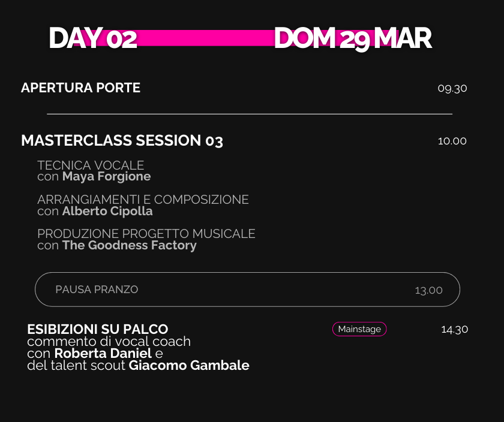Click the Roberta Daniel name

tap(103, 354)
